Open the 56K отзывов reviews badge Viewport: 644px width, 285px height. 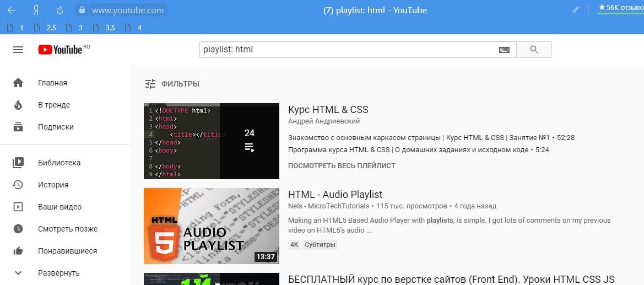(621, 8)
